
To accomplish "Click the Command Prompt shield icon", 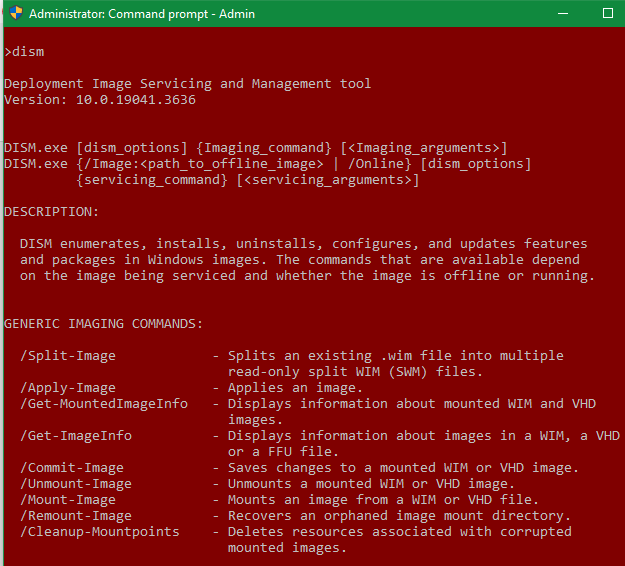I will tap(16, 13).
